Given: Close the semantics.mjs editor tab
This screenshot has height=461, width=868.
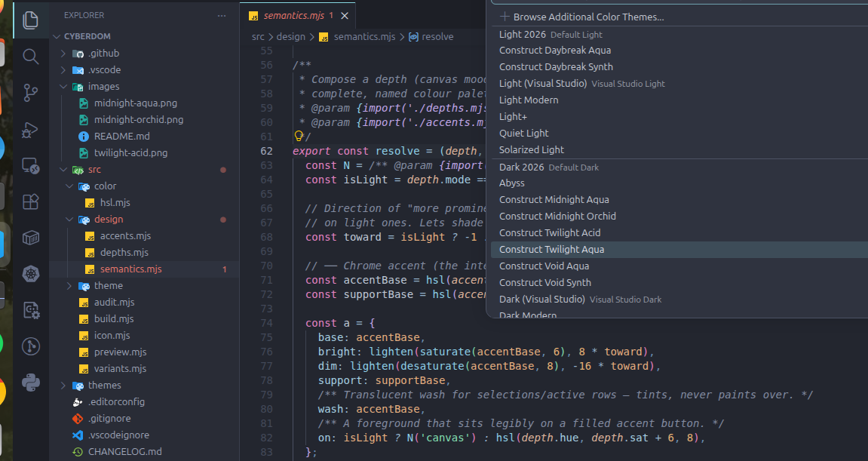Looking at the screenshot, I should point(345,16).
